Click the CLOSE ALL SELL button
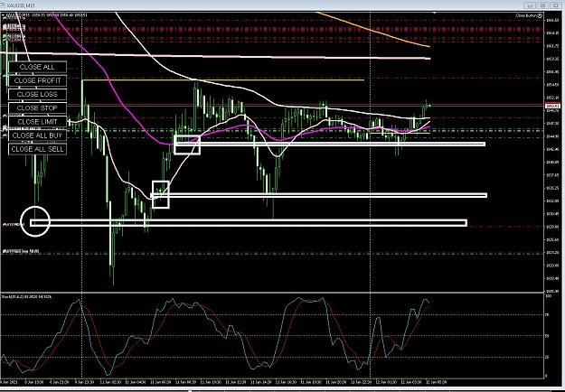Image resolution: width=565 pixels, height=392 pixels. point(37,149)
